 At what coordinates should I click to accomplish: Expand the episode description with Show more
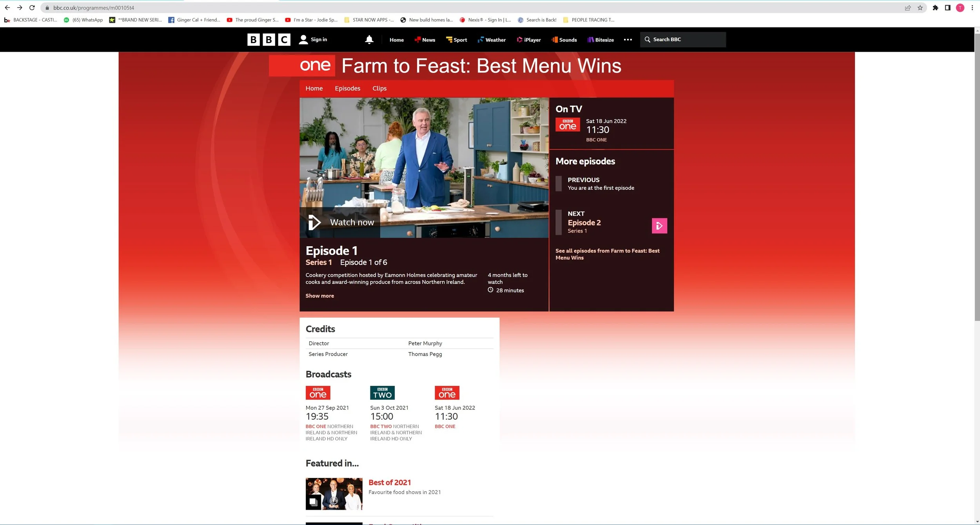coord(319,296)
